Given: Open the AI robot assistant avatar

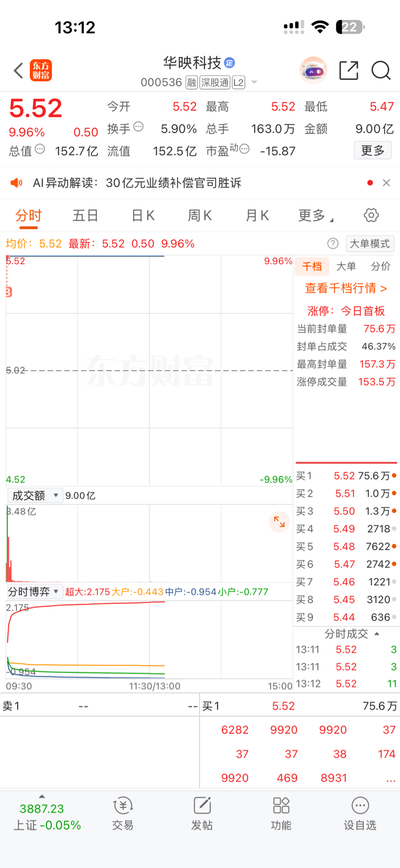Looking at the screenshot, I should 313,70.
